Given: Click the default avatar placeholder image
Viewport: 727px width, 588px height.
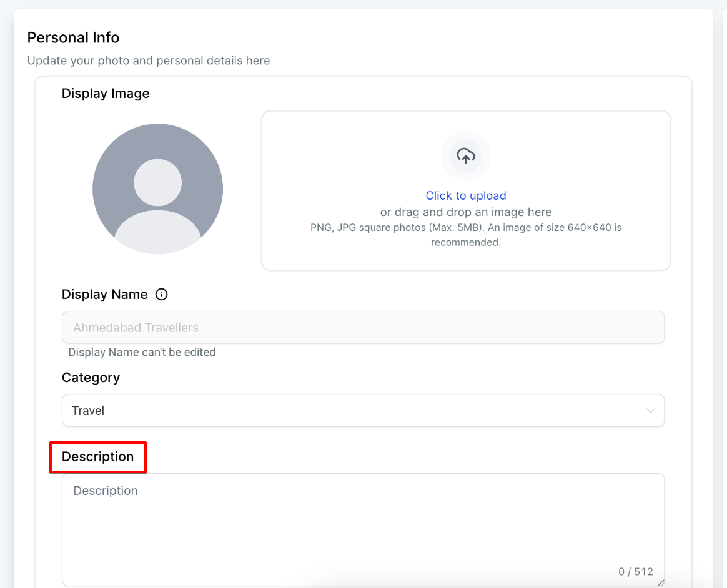Looking at the screenshot, I should click(x=157, y=189).
